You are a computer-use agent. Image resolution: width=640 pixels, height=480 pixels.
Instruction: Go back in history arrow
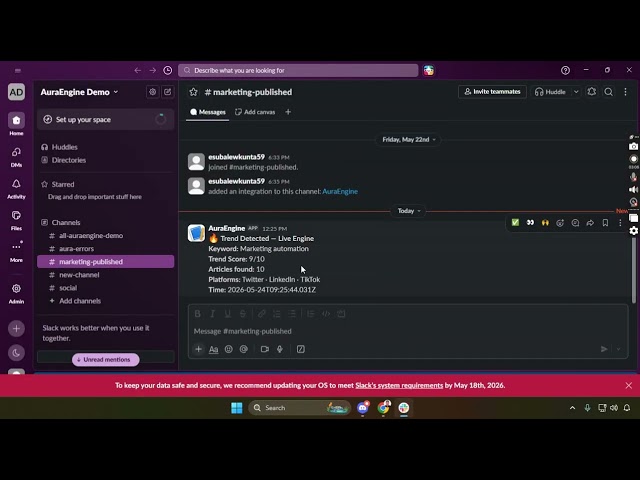(138, 71)
